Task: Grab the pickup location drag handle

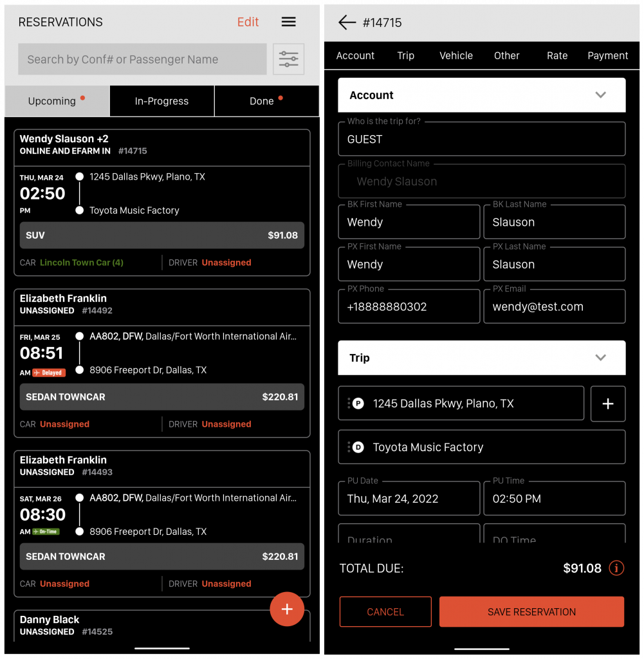Action: pyautogui.click(x=349, y=404)
